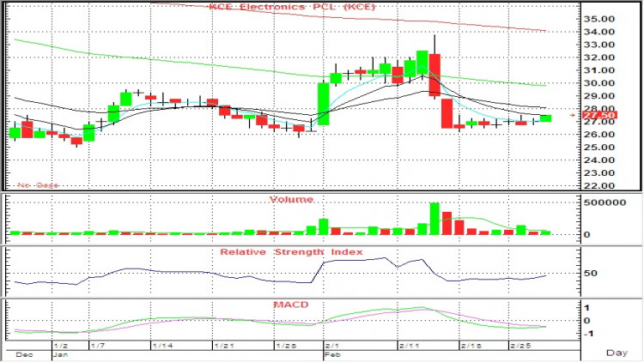Click the RSI 50 level label

590,273
